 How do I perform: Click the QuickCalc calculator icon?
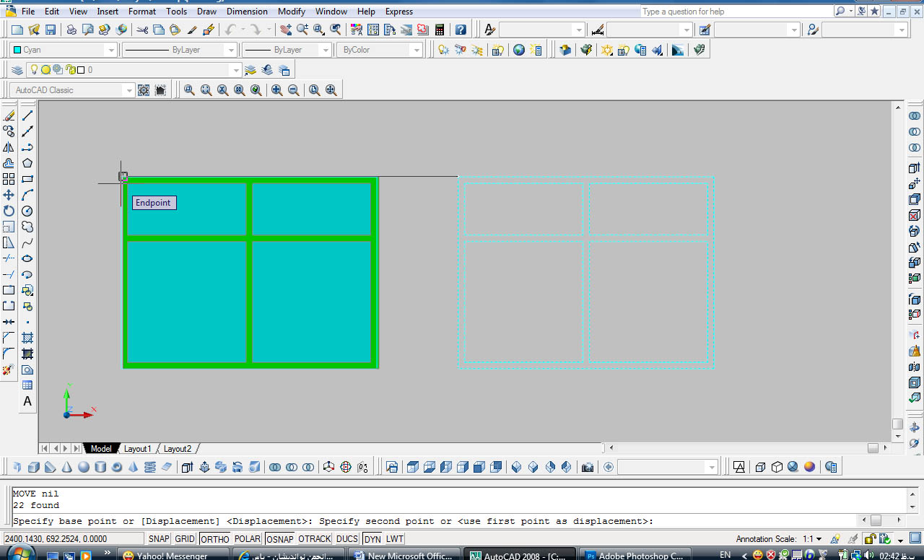coord(439,30)
